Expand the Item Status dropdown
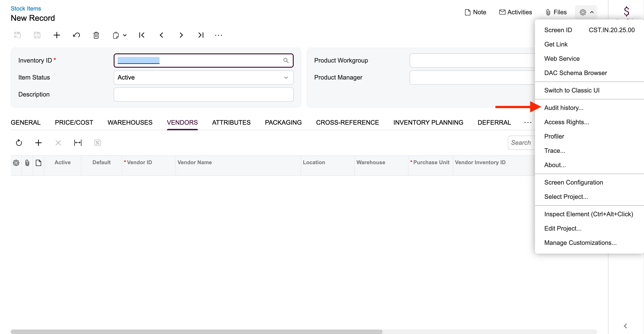This screenshot has width=644, height=334. [x=286, y=78]
